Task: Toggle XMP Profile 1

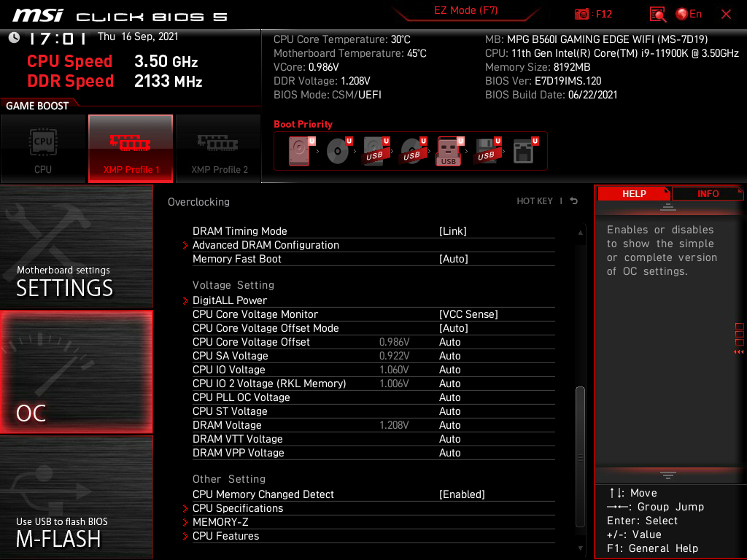Action: pyautogui.click(x=131, y=148)
